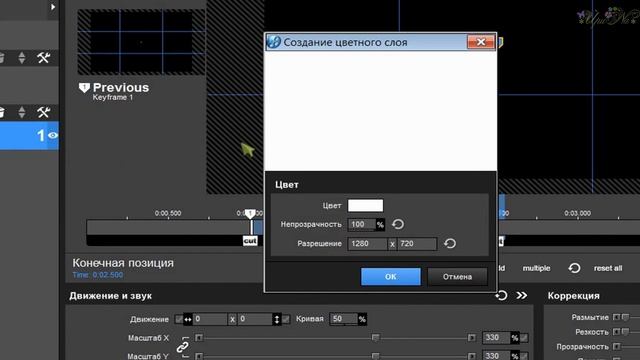Click the Непрозрачность value field
The width and height of the screenshot is (640, 360).
(x=362, y=224)
